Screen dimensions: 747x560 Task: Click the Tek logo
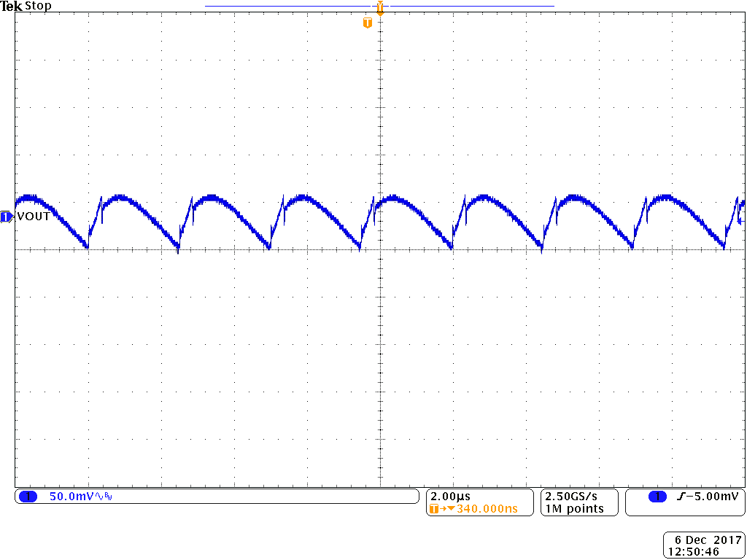pos(10,5)
